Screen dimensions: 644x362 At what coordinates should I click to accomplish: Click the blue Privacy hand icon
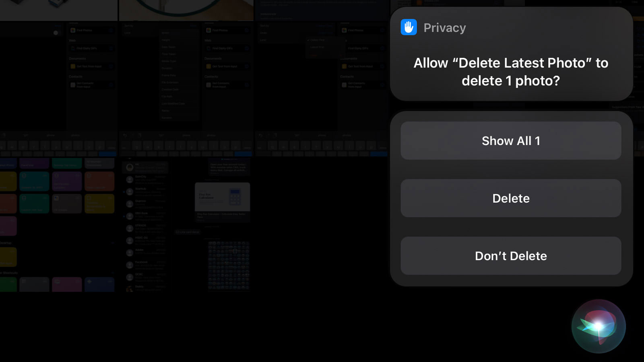[409, 27]
